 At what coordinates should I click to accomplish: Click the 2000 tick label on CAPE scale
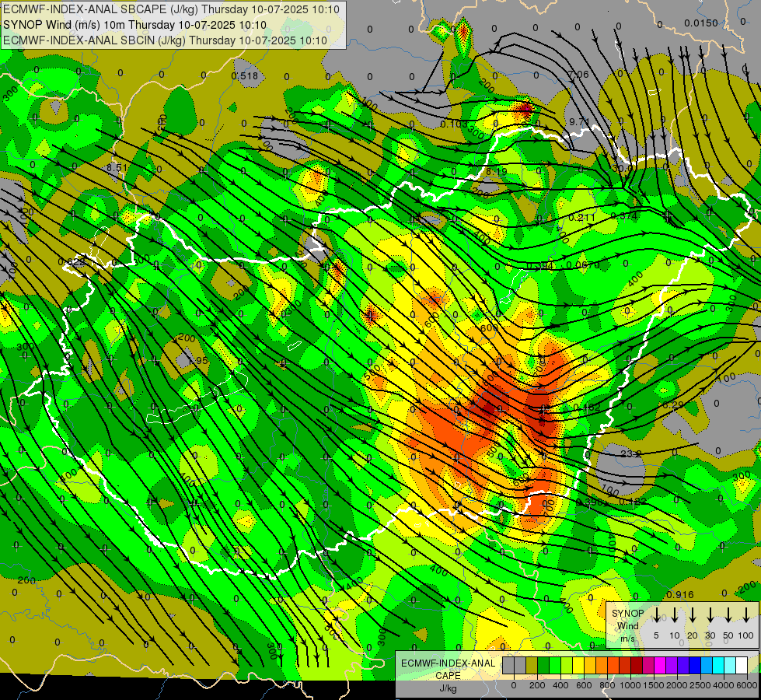[x=677, y=685]
